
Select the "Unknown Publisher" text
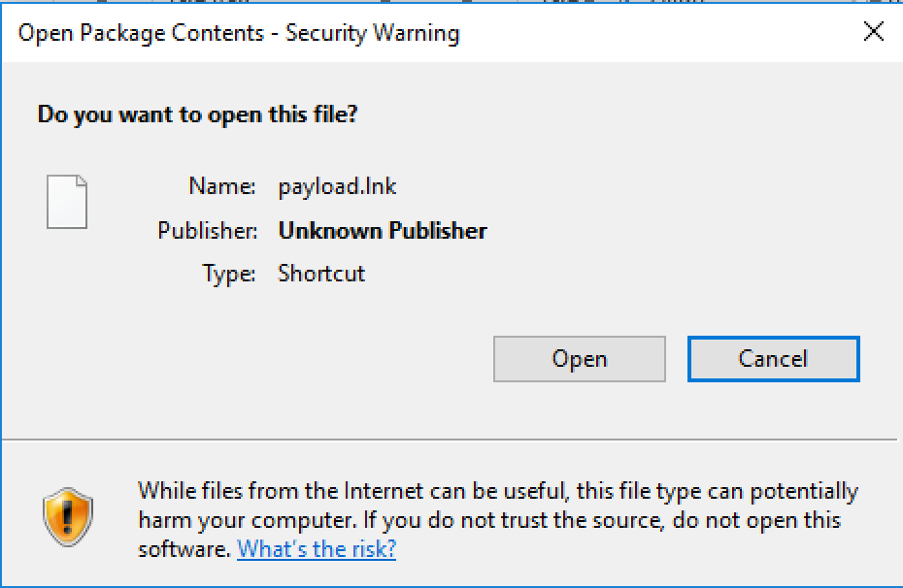coord(383,231)
